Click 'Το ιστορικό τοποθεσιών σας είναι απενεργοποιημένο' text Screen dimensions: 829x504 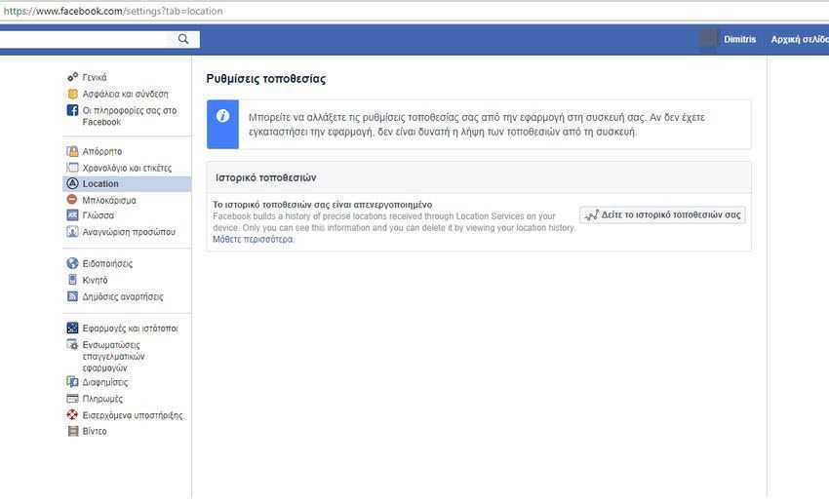click(323, 205)
